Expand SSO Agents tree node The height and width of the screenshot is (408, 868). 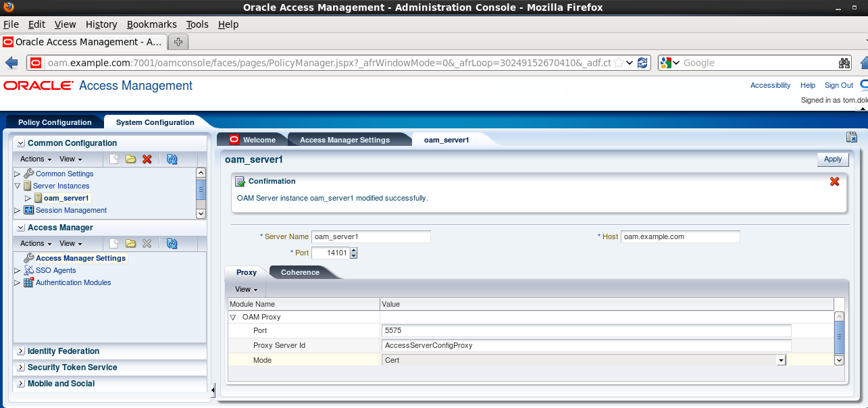[x=18, y=270]
